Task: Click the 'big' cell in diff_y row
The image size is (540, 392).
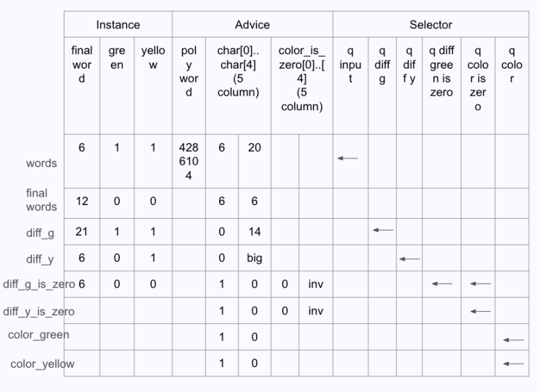Action: click(254, 258)
